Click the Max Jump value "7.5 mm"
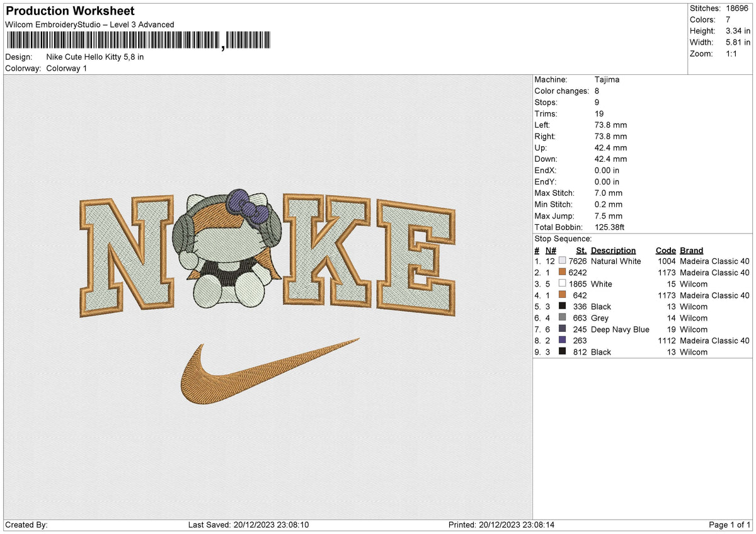 (608, 216)
